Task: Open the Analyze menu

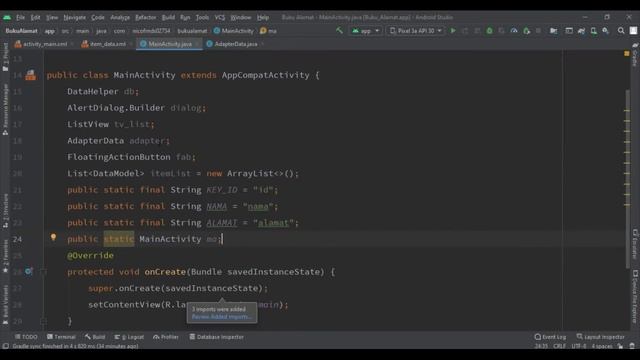Action: point(120,18)
